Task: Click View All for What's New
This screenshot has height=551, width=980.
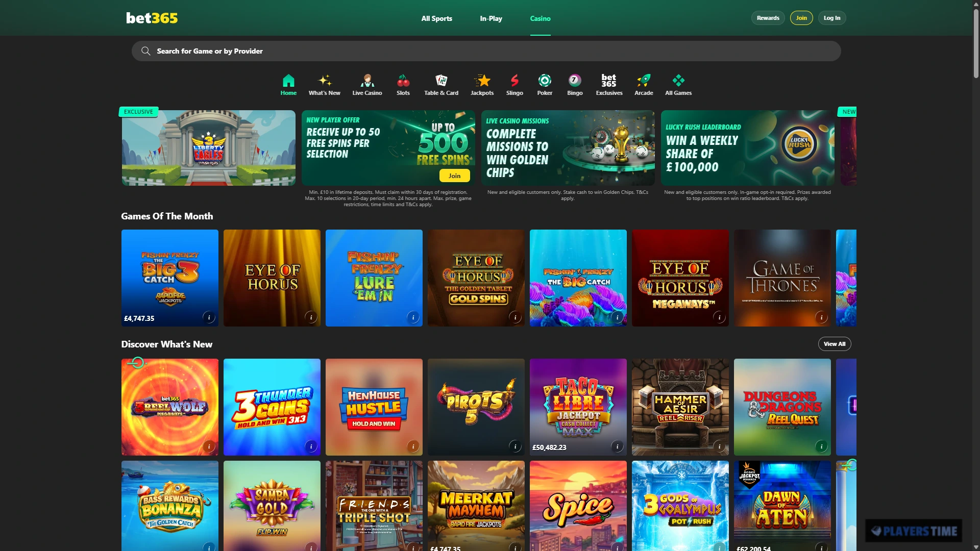Action: point(835,344)
